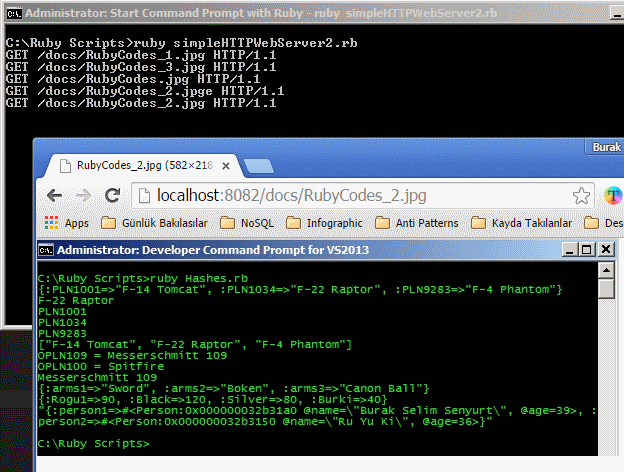Click the 'F-22 Raptor' output line
Screen dimensions: 624x472
click(76, 300)
